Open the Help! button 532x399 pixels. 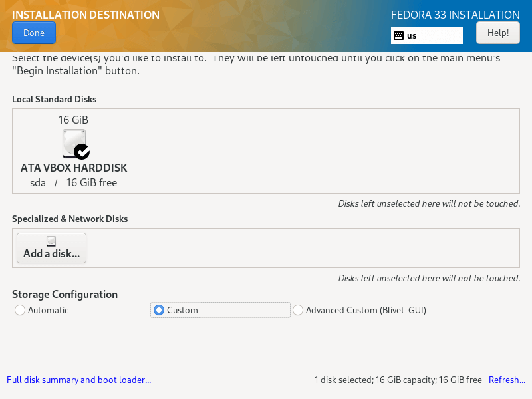[497, 33]
